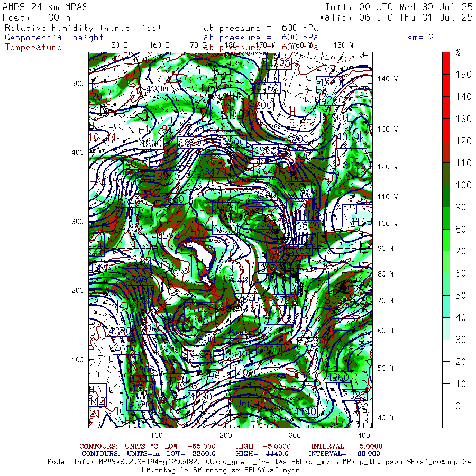The height and width of the screenshot is (476, 476).
Task: Click the red "LOW= -65.000" legend value
Action: tap(190, 446)
